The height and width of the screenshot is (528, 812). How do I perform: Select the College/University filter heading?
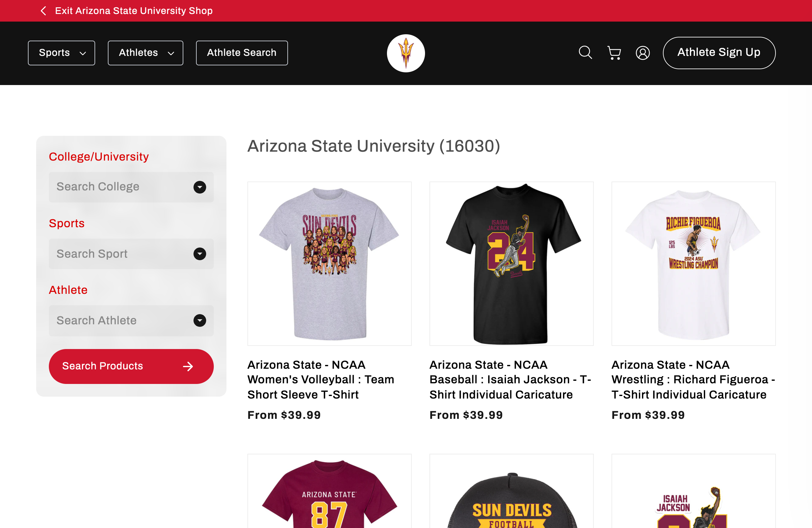click(x=99, y=156)
